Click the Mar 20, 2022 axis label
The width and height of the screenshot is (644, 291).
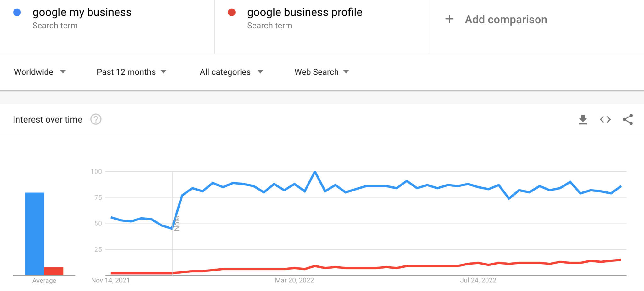point(294,280)
